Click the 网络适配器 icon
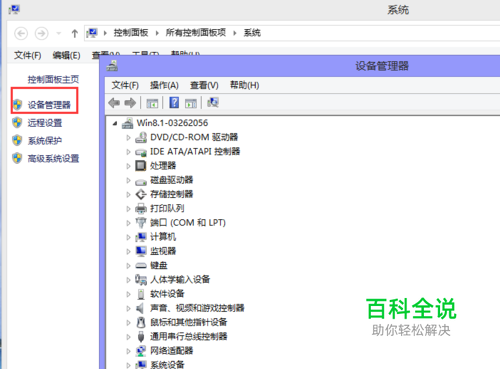 tap(141, 351)
